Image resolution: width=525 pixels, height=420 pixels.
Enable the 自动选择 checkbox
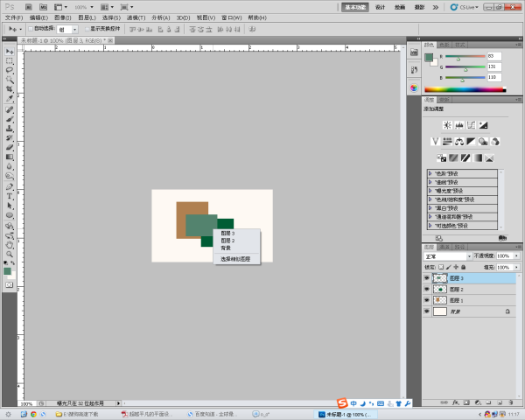coord(31,29)
